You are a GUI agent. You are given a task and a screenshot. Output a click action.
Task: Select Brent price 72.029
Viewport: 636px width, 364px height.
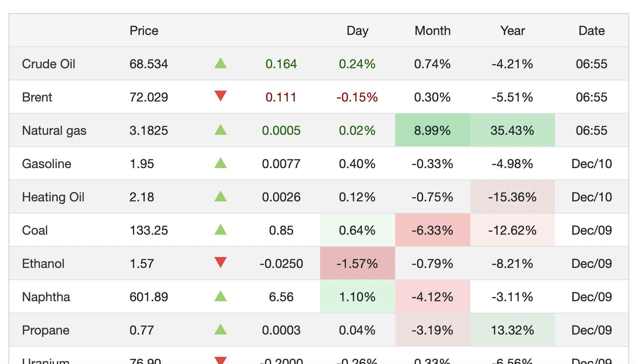tap(148, 97)
